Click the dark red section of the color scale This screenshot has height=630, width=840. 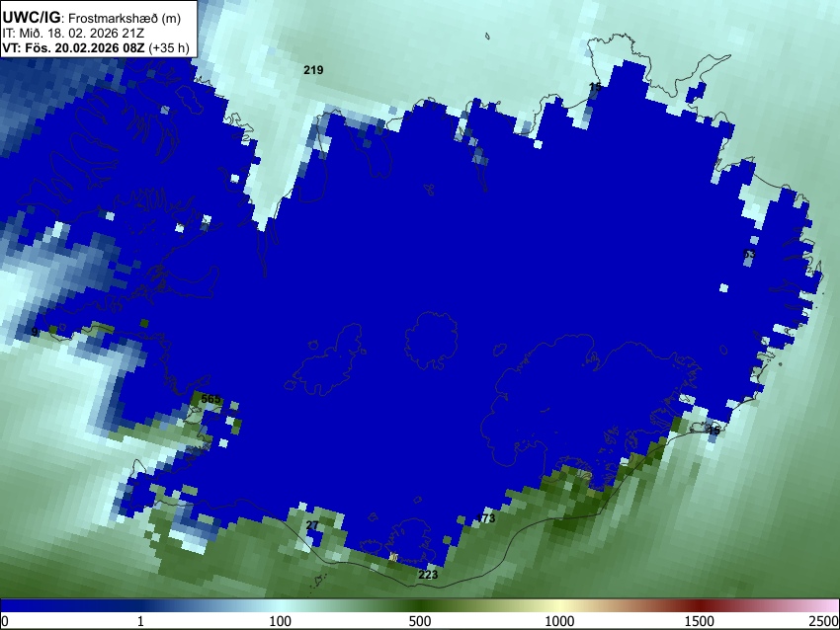pos(700,606)
